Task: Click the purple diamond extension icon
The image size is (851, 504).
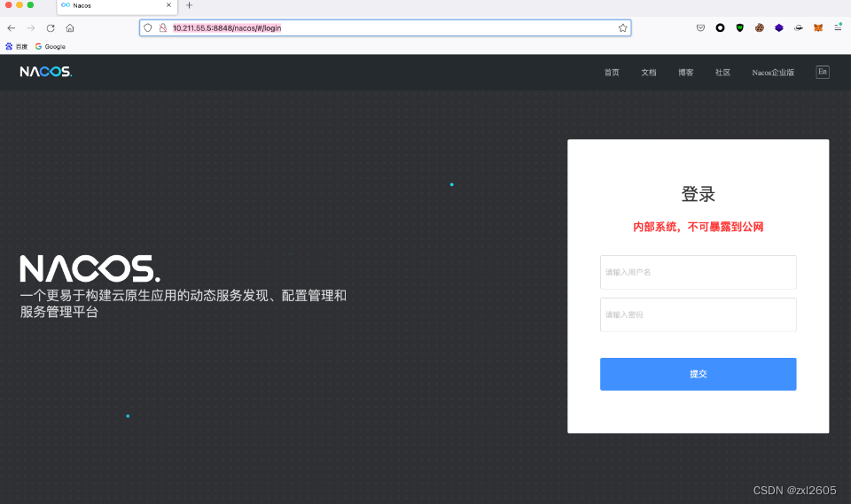Action: click(779, 28)
